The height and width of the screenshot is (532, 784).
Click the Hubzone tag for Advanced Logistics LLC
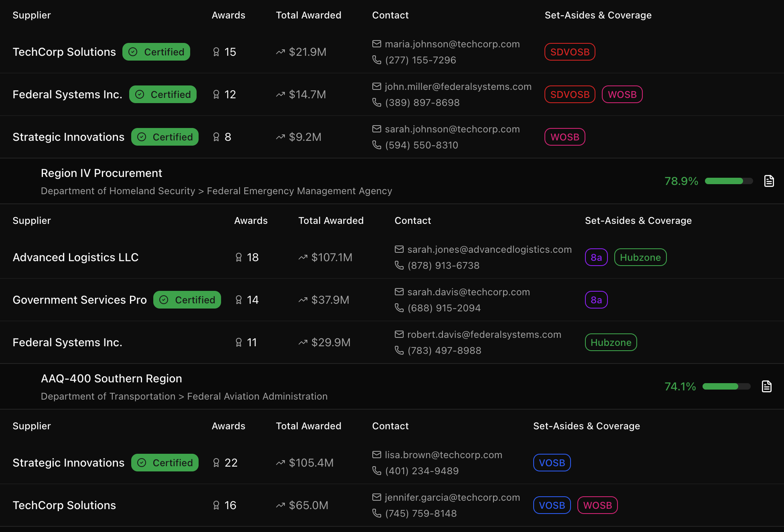(x=640, y=257)
